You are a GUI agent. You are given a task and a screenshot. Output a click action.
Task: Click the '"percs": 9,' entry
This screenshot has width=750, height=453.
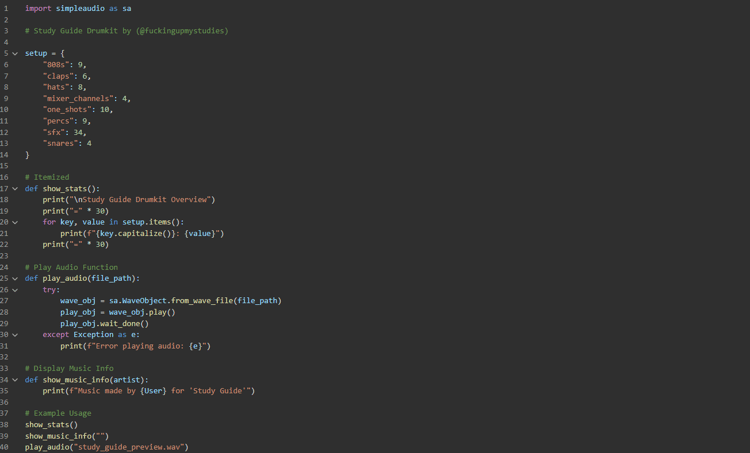[x=66, y=121]
